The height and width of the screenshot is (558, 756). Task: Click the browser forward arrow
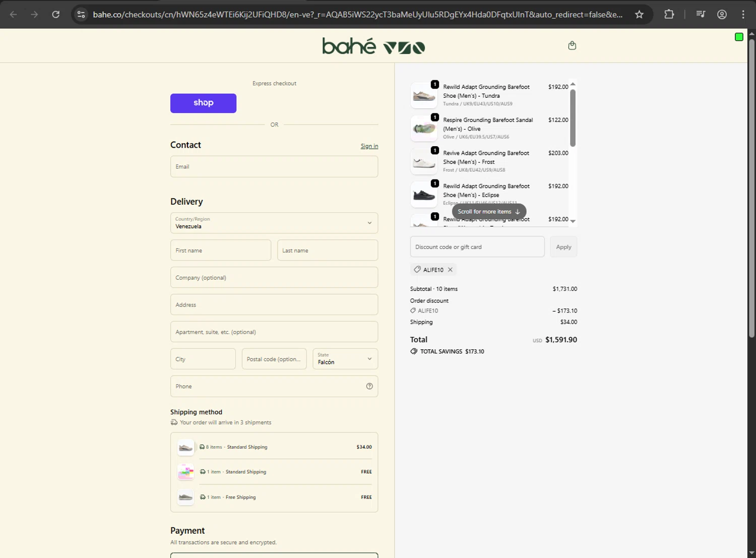click(34, 14)
